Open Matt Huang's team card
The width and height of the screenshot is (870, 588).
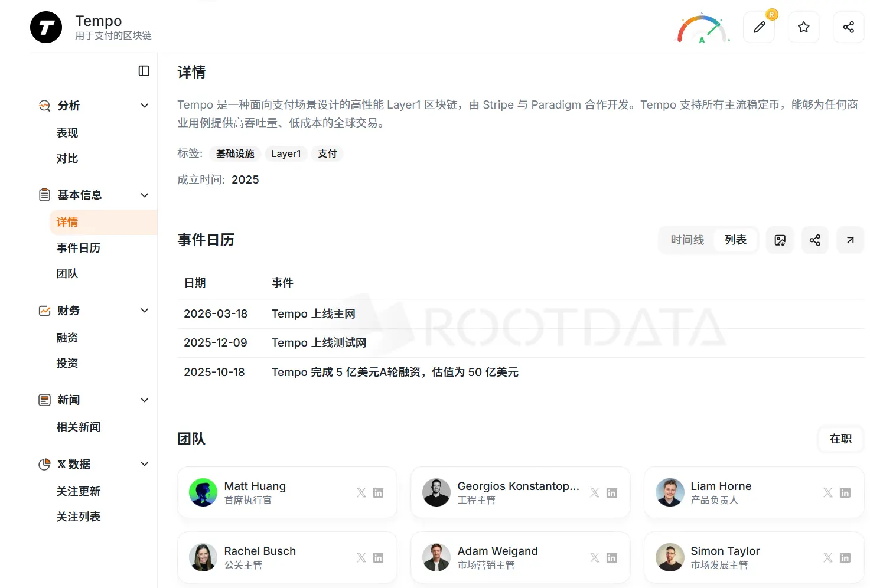287,492
